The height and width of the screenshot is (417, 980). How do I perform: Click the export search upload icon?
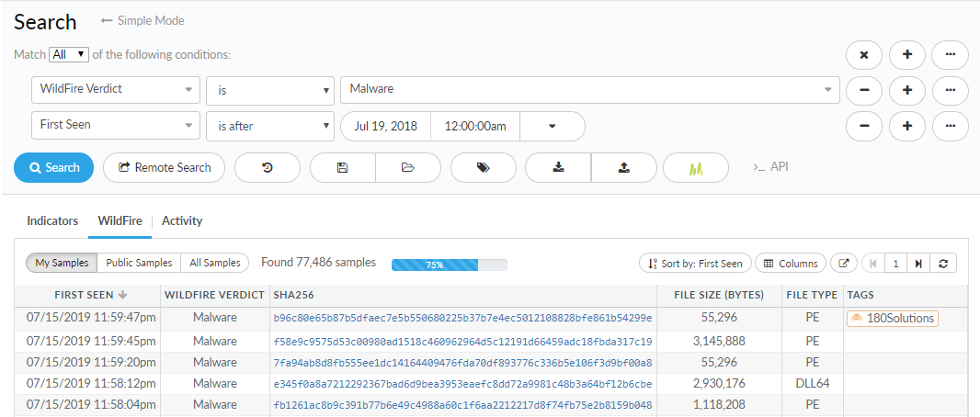coord(624,167)
